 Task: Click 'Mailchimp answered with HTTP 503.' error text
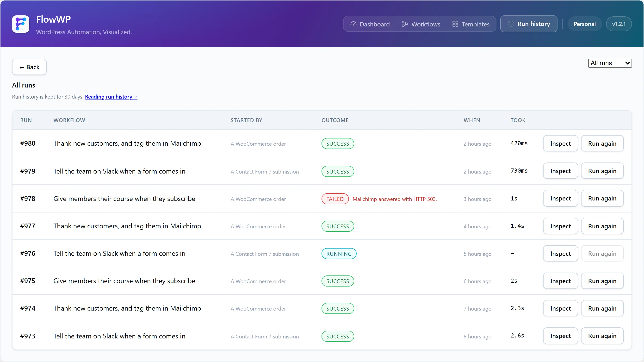coord(395,199)
